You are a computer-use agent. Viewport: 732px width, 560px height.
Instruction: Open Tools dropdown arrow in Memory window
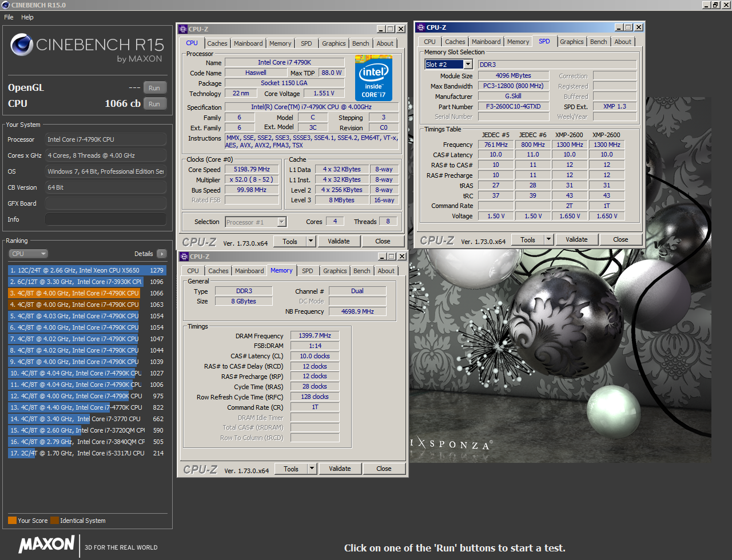[312, 469]
